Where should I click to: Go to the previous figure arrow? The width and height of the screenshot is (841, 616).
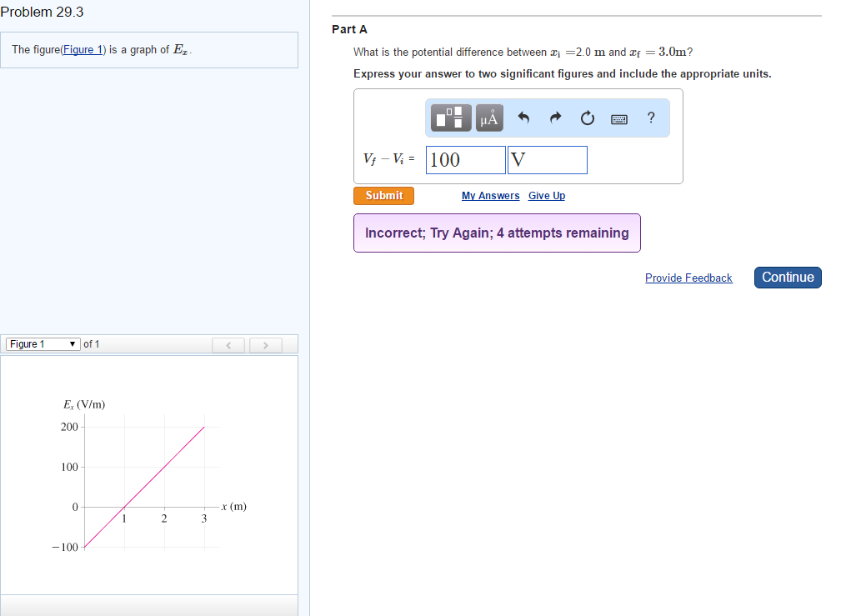coord(229,345)
